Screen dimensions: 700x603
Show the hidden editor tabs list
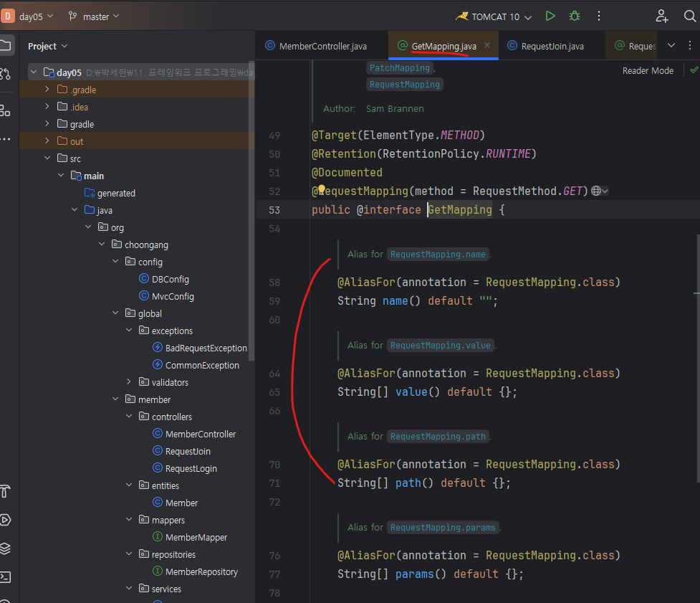coord(671,45)
